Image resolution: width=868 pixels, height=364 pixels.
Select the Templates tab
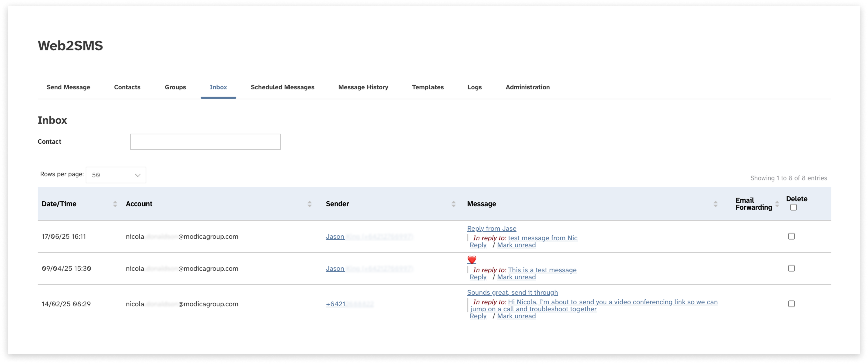428,87
